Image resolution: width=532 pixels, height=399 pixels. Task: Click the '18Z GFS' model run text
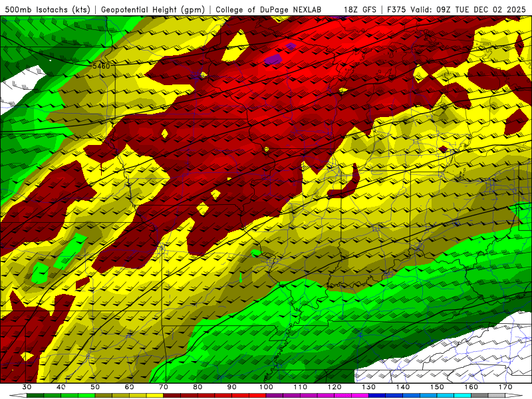360,10
